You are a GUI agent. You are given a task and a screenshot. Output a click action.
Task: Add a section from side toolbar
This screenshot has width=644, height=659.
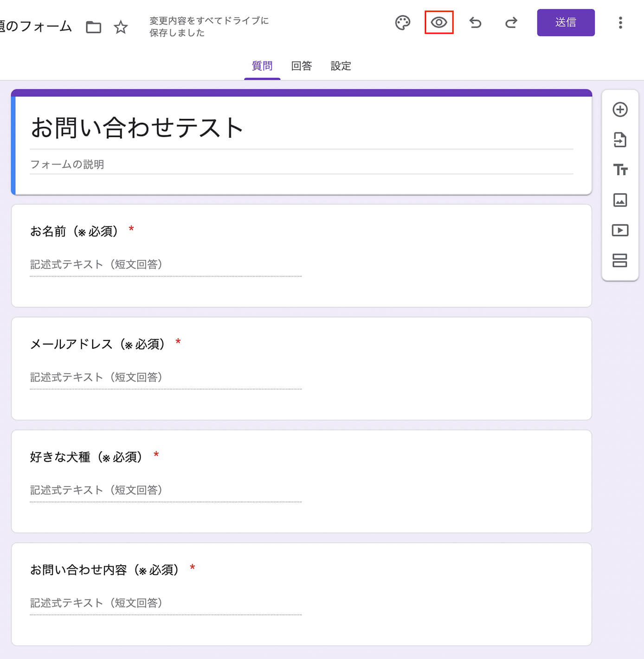point(620,260)
